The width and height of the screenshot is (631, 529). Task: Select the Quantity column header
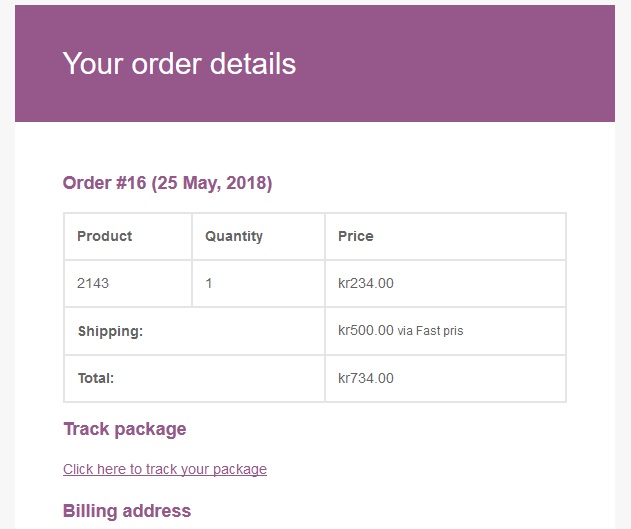(x=234, y=236)
